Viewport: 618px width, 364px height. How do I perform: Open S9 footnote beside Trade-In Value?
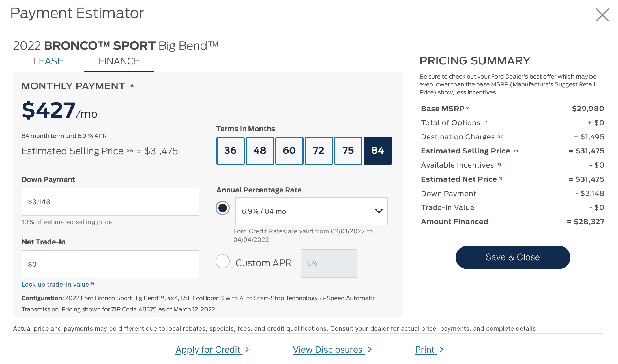tap(480, 207)
